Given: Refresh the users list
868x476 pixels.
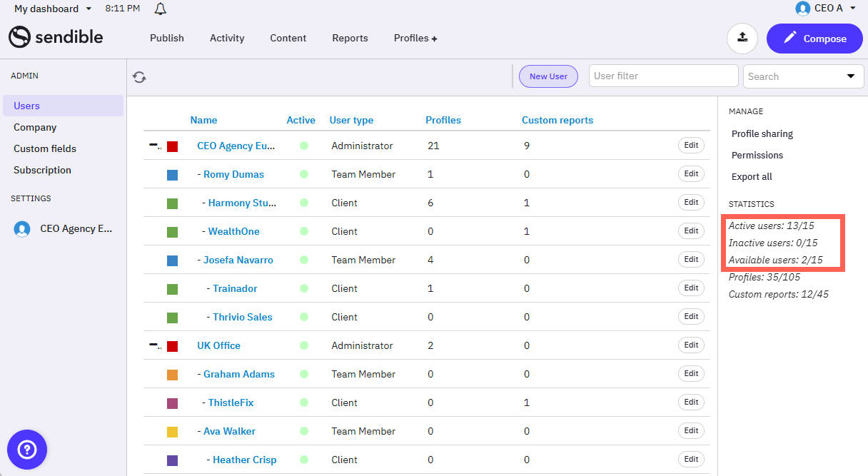Looking at the screenshot, I should (x=140, y=77).
